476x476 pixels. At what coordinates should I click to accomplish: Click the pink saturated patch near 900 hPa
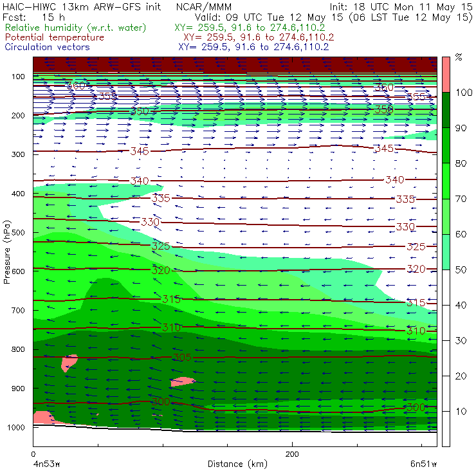(x=182, y=381)
